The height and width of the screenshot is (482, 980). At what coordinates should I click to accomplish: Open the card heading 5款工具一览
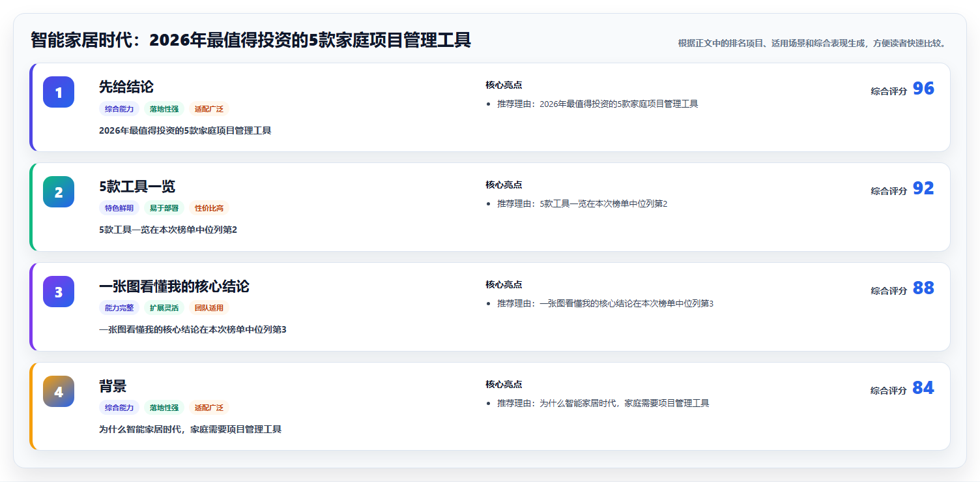(137, 187)
